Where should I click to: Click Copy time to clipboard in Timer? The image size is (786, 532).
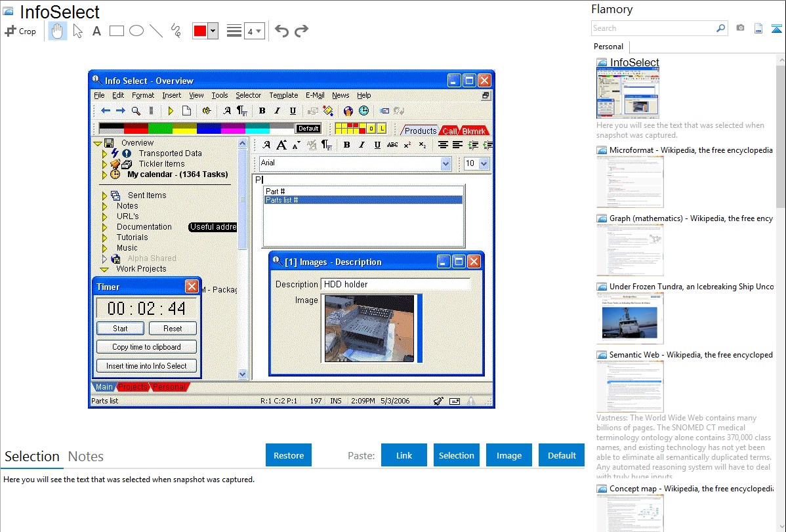pos(146,347)
